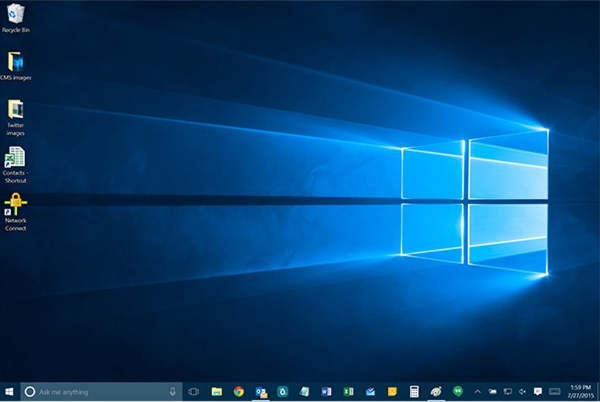Launch Microsoft Word from the taskbar
Viewport: 600px width, 402px height.
326,392
